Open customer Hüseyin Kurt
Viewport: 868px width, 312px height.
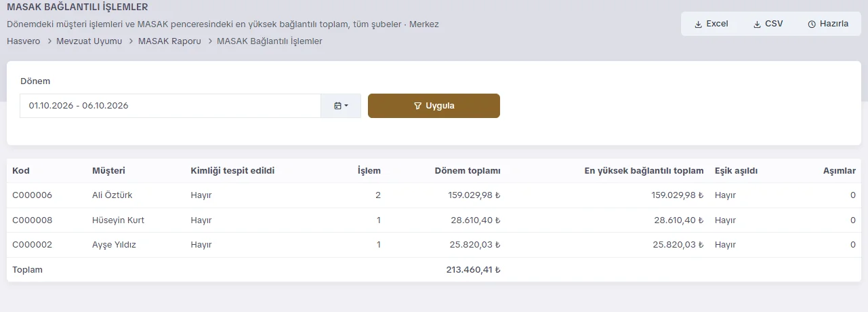coord(118,220)
